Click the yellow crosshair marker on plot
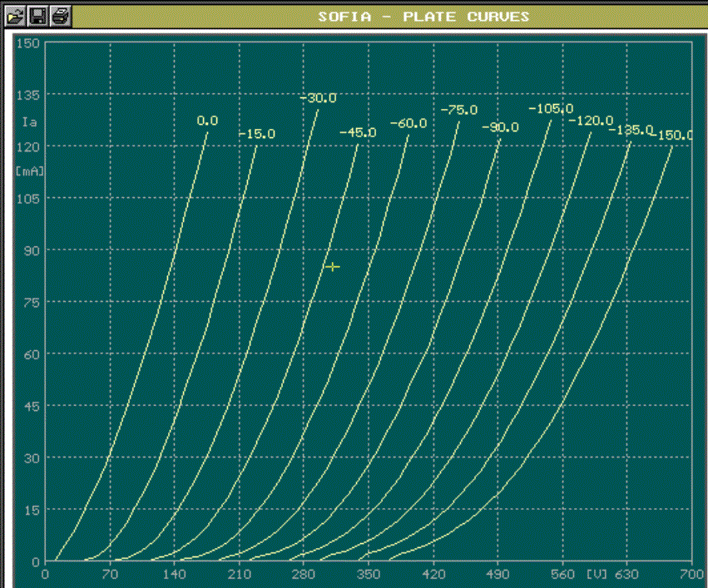The width and height of the screenshot is (708, 588). click(x=333, y=267)
